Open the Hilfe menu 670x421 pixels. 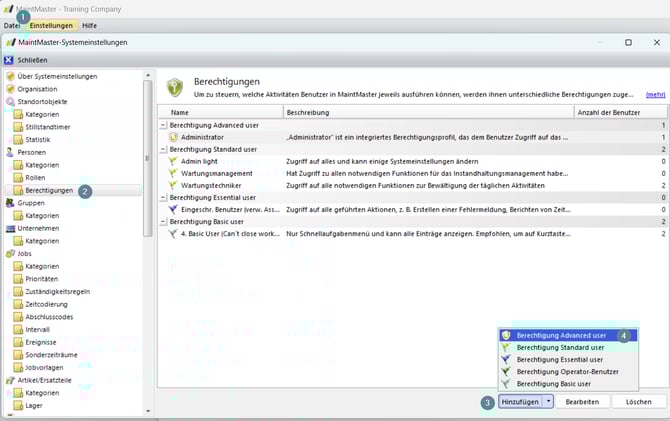click(89, 26)
